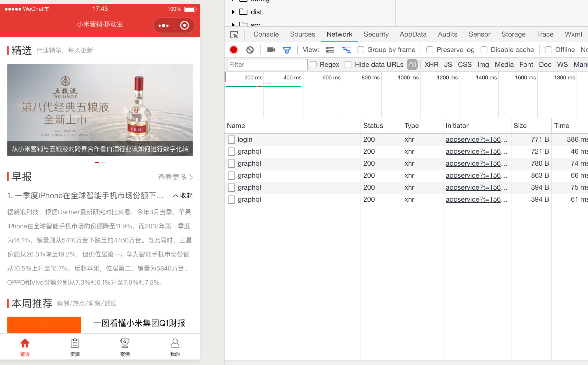Sort by the Status column header
588x365 pixels.
(x=381, y=126)
